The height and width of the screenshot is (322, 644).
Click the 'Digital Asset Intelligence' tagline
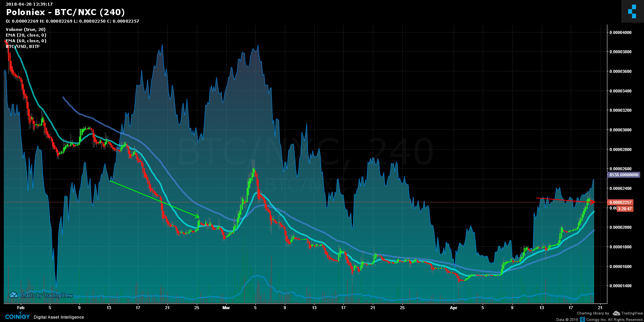tap(59, 317)
